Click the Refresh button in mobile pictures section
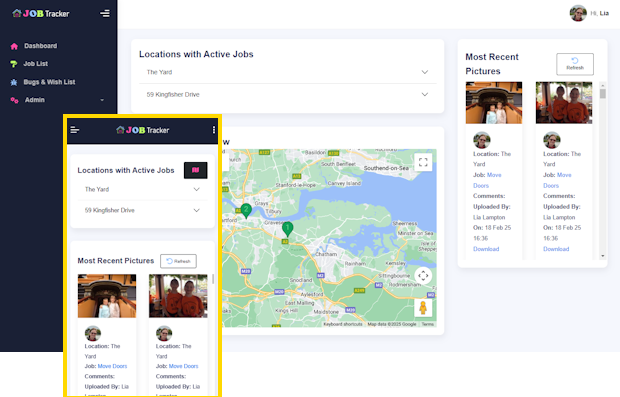 click(178, 261)
